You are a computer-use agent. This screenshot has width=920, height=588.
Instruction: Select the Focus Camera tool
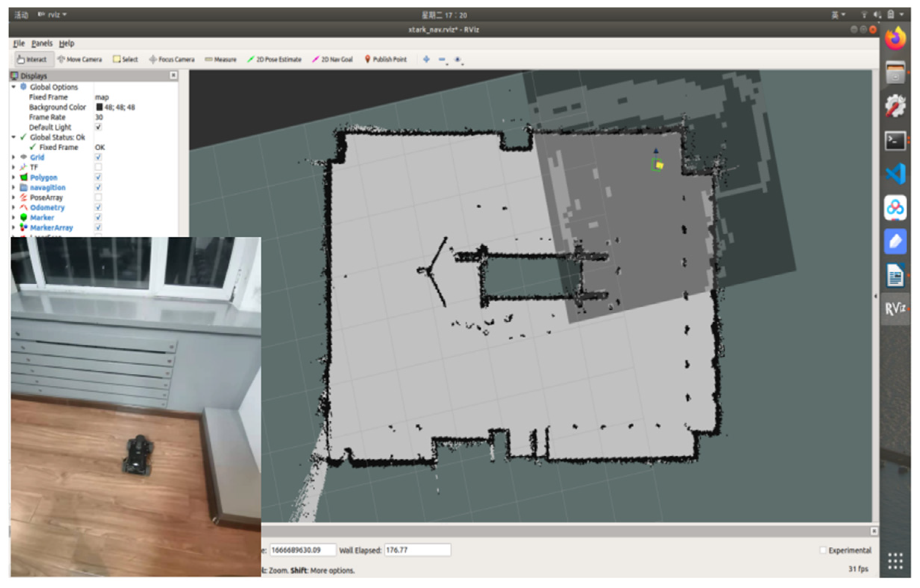pos(172,59)
